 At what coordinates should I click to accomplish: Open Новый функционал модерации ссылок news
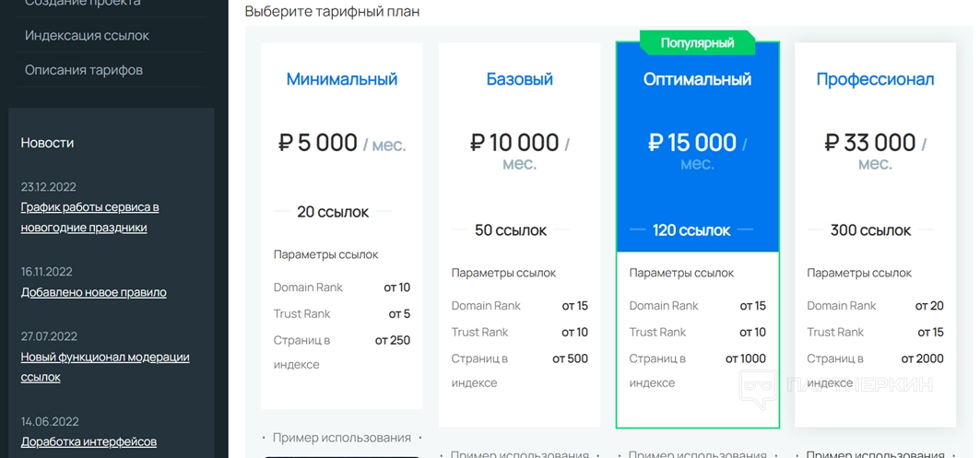105,367
